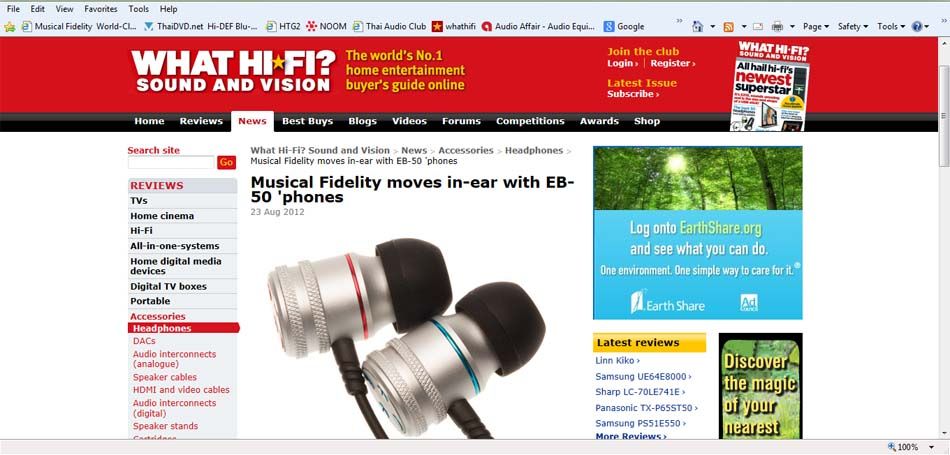Screen dimensions: 950x455
Task: Open the Page dropdown menu
Action: coord(816,27)
